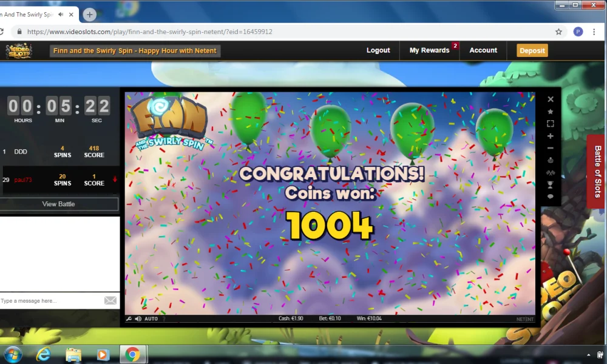
Task: Click the Finn and the Swirly Spin title banner
Action: [x=135, y=51]
